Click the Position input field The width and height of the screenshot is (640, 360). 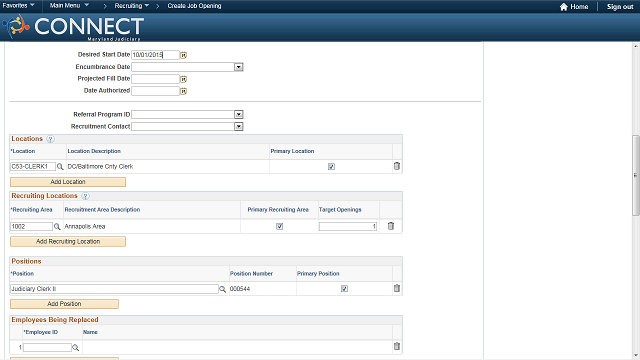[x=114, y=289]
